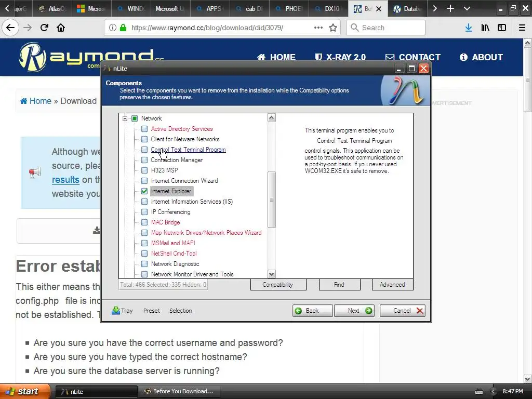Open the page actions three-dot menu

pos(318,28)
